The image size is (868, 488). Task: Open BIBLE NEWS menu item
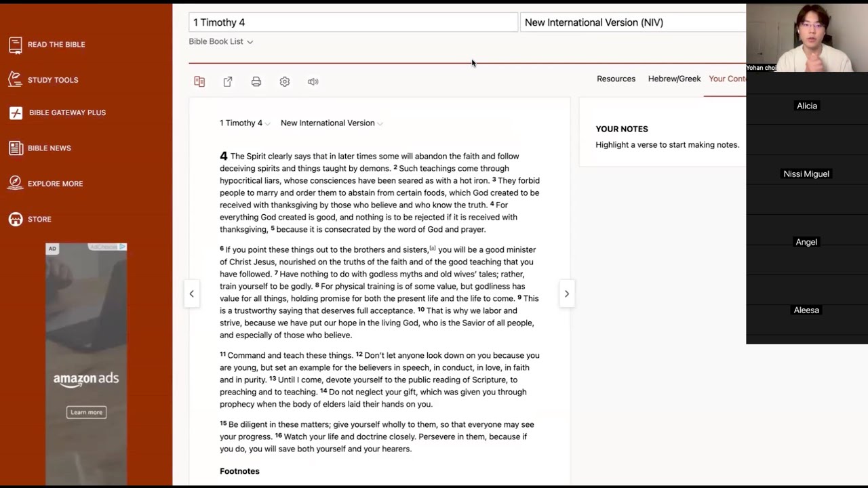(49, 148)
